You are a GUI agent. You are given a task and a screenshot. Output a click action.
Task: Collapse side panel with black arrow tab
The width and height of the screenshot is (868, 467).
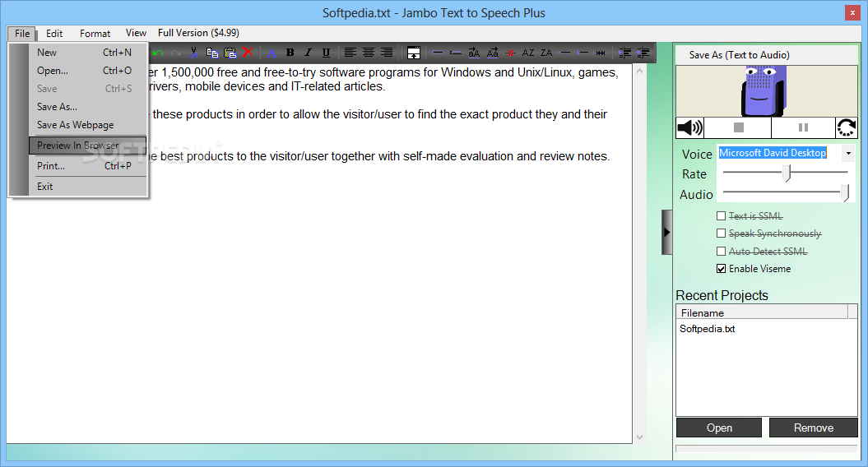pyautogui.click(x=667, y=233)
